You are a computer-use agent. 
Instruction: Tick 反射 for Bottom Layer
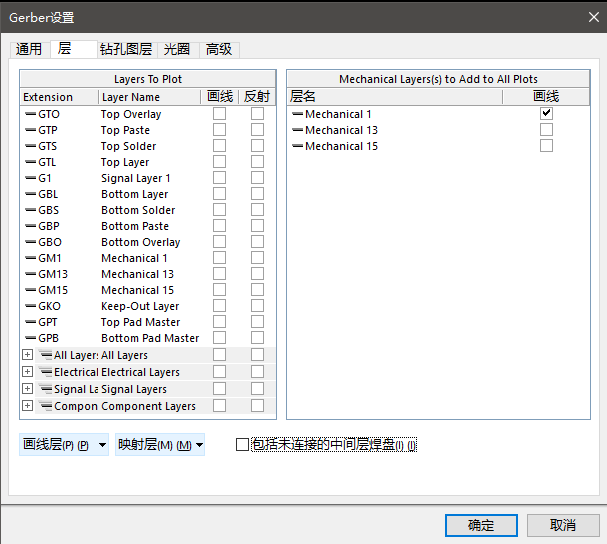(257, 194)
